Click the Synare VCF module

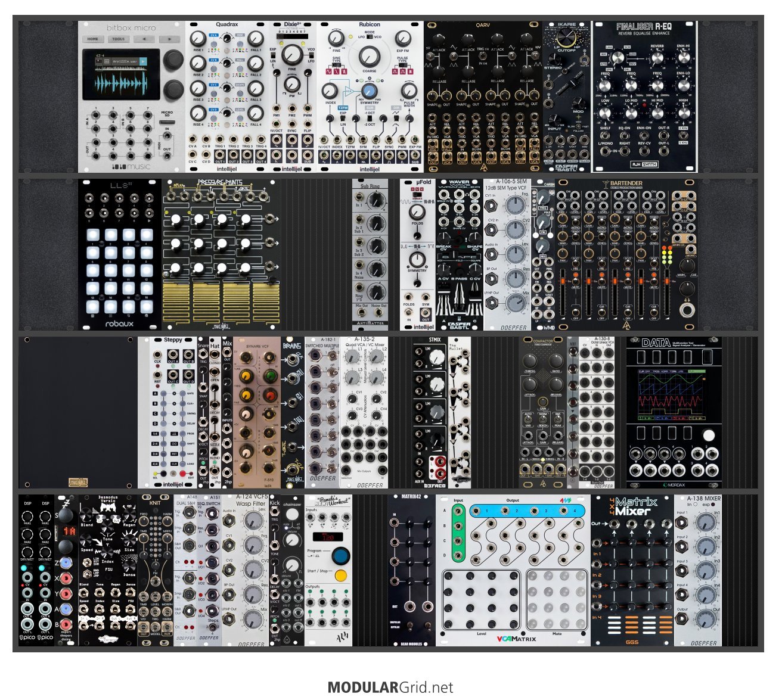(x=257, y=413)
